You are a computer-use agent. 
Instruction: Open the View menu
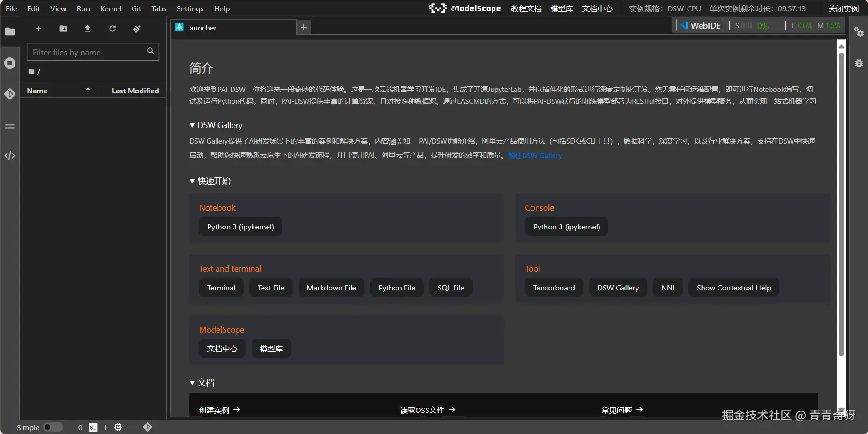tap(59, 8)
